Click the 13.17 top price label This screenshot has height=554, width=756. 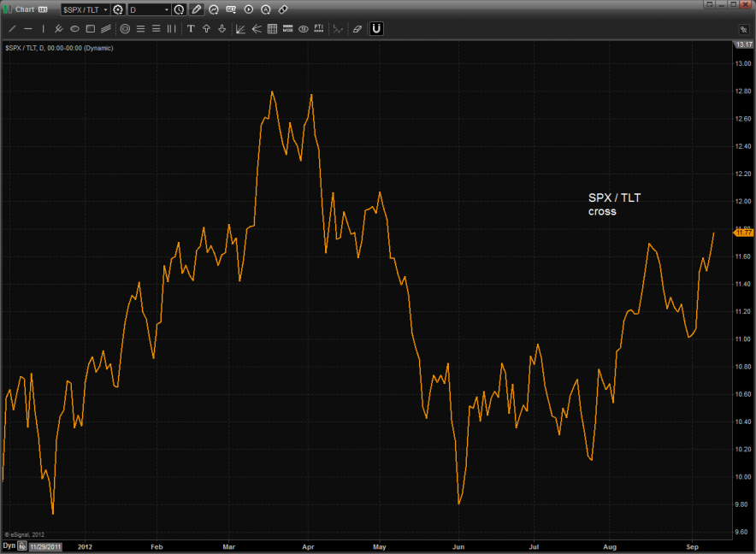[743, 44]
